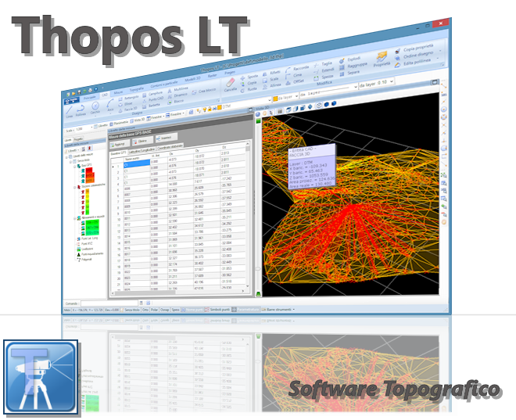Use the Cancella eraser tool
Screen dimensions: 516x420
[231, 85]
